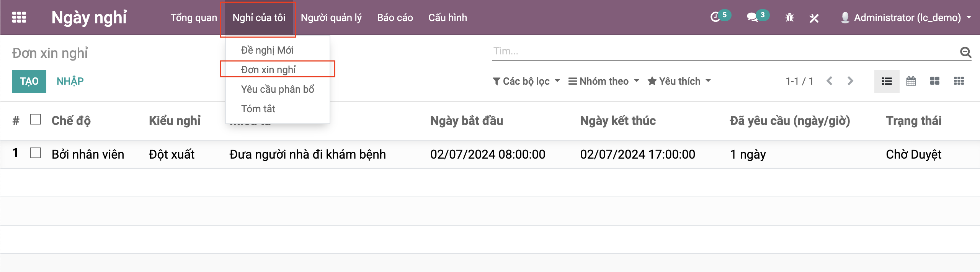Image resolution: width=980 pixels, height=272 pixels.
Task: Open the conversations chat icon
Action: click(752, 17)
